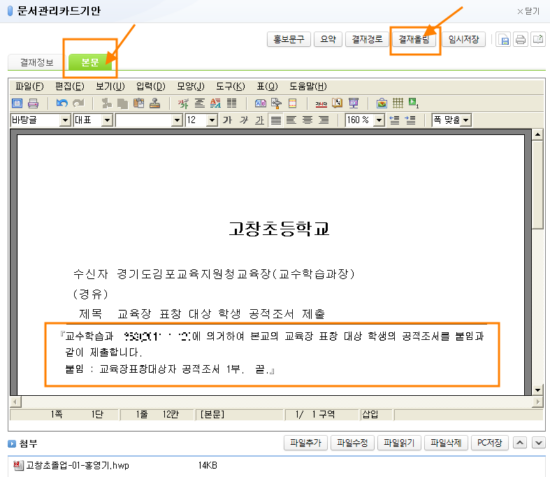Click the 요약 button

(x=328, y=39)
